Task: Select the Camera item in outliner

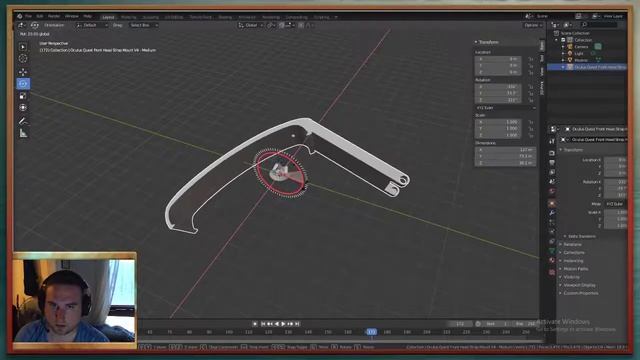Action: pyautogui.click(x=581, y=47)
